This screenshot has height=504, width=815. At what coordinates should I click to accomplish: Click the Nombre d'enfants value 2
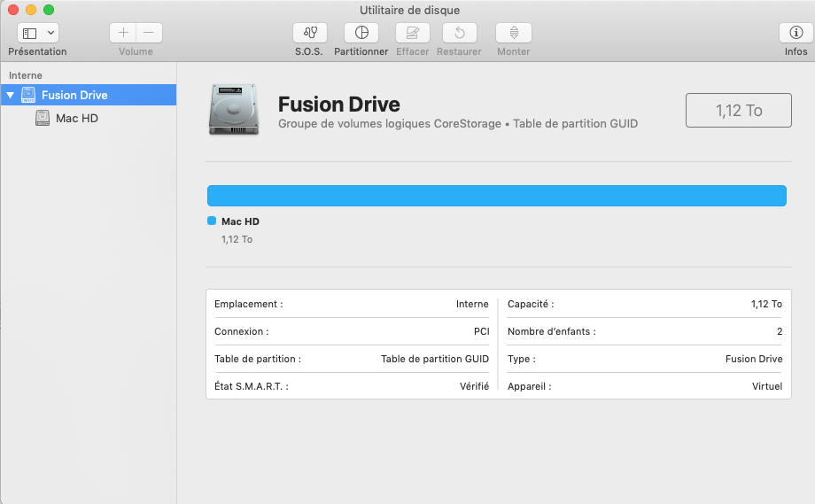[780, 331]
